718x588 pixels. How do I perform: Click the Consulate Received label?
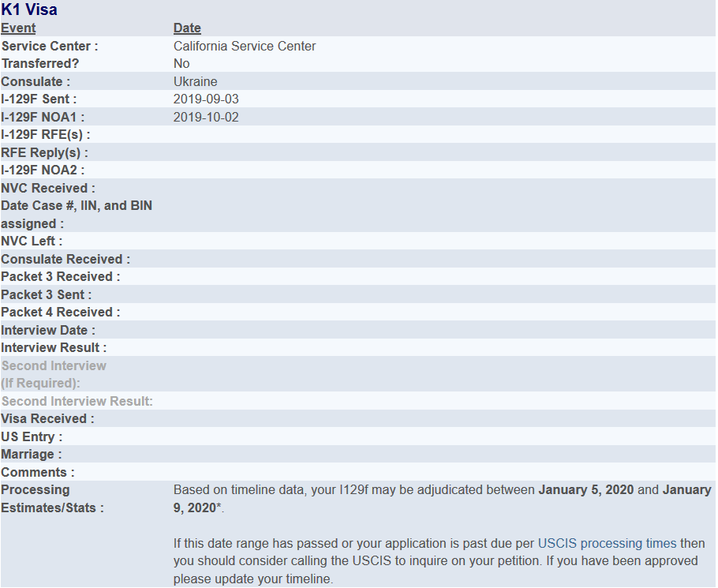65,259
